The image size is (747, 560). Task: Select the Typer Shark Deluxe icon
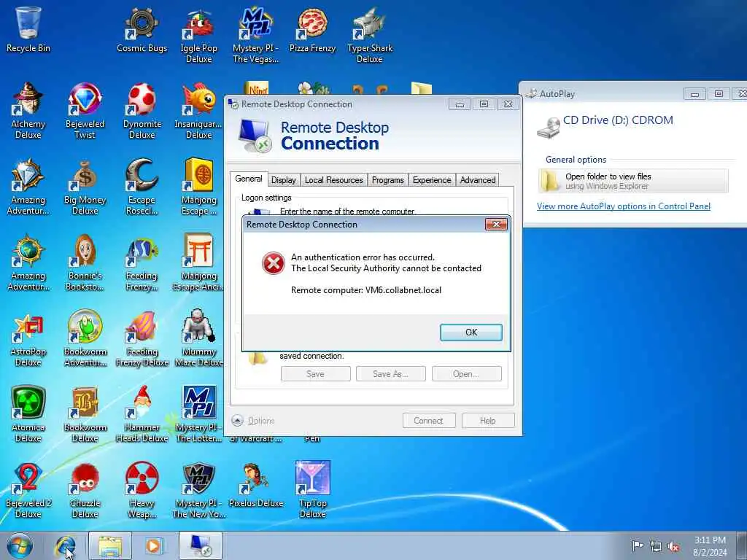(x=370, y=36)
